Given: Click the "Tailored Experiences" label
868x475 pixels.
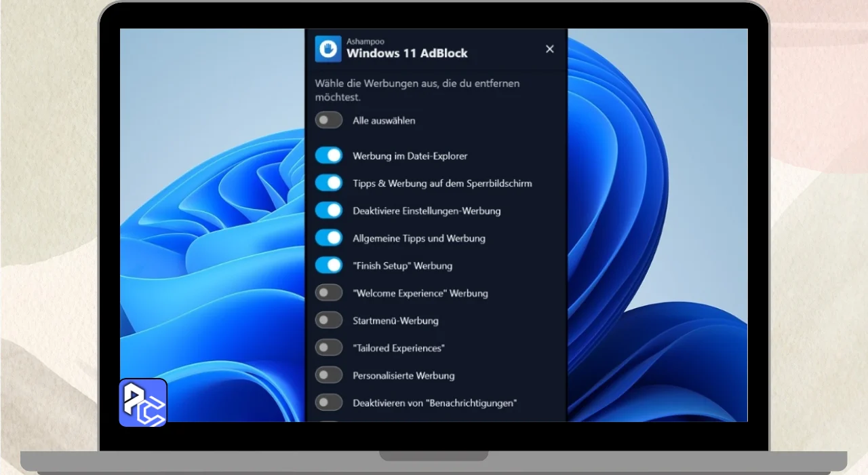Looking at the screenshot, I should pyautogui.click(x=399, y=348).
